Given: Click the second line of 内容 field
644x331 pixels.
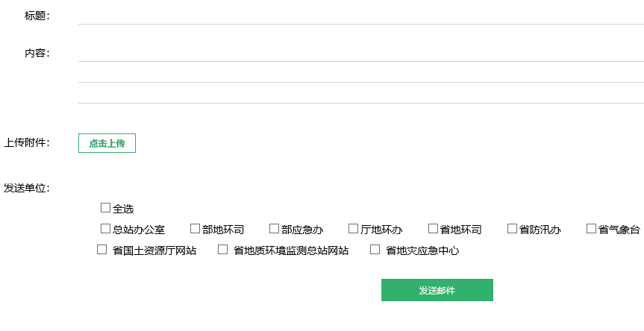Looking at the screenshot, I should (360, 72).
